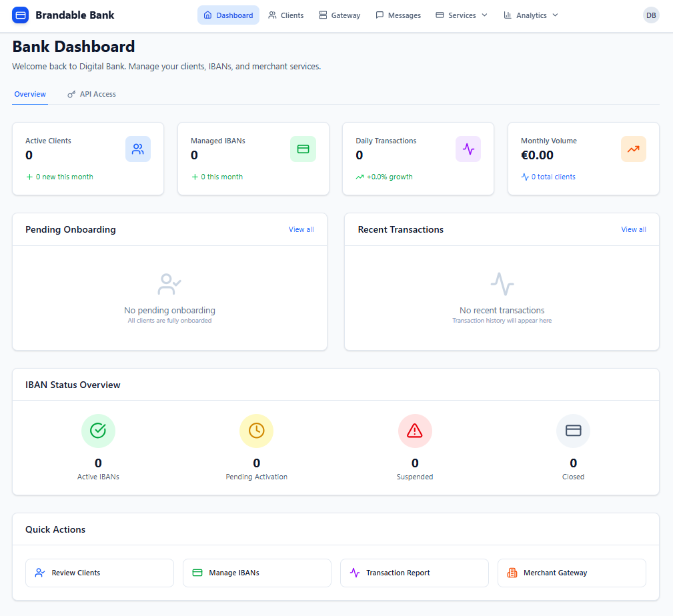Click the Managed IBANs card icon
The height and width of the screenshot is (616, 673).
303,149
